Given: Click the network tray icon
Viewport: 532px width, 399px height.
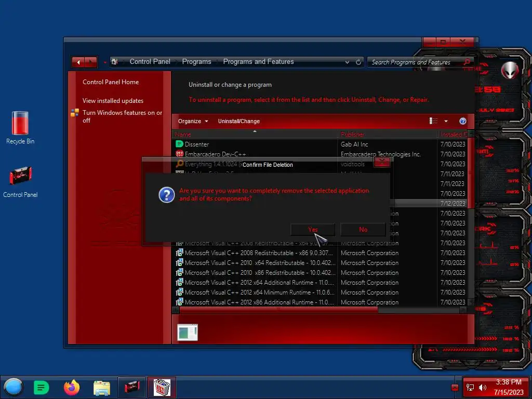Looking at the screenshot, I should pos(470,387).
